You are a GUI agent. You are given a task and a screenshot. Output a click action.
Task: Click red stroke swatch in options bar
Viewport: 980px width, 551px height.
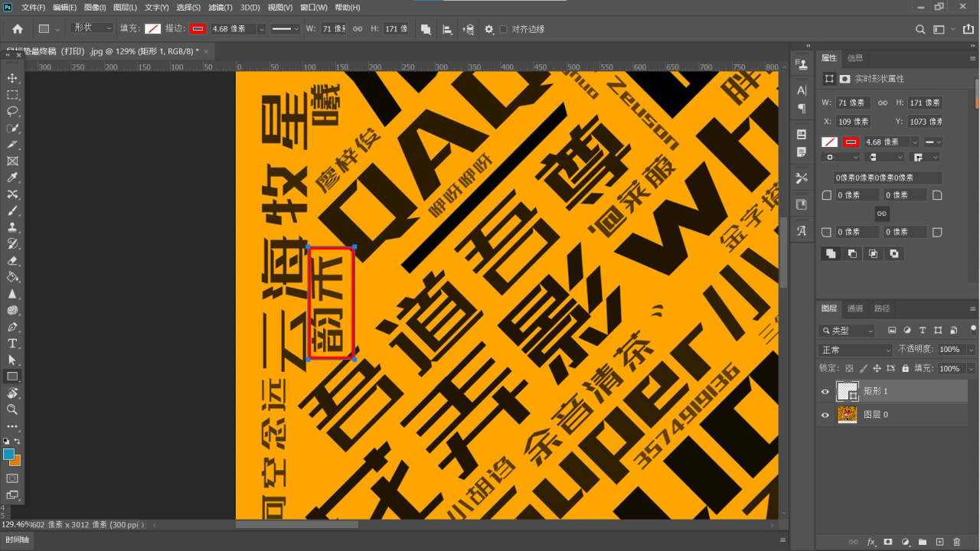(x=198, y=29)
